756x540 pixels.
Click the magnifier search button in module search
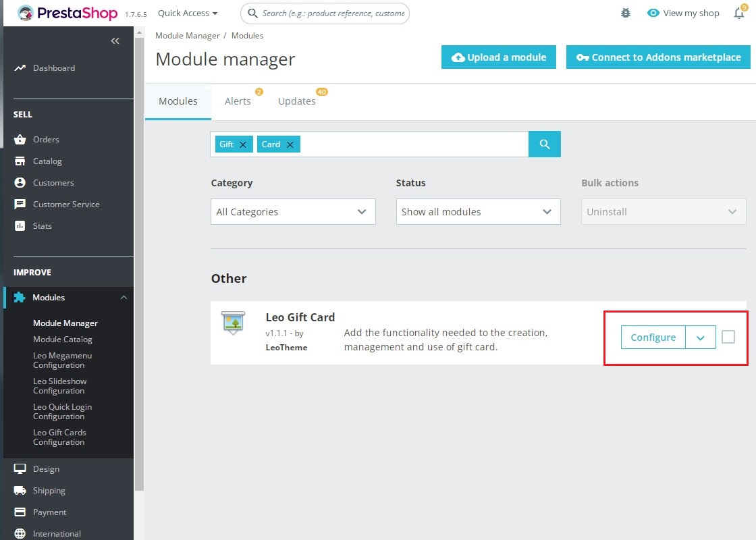[544, 144]
